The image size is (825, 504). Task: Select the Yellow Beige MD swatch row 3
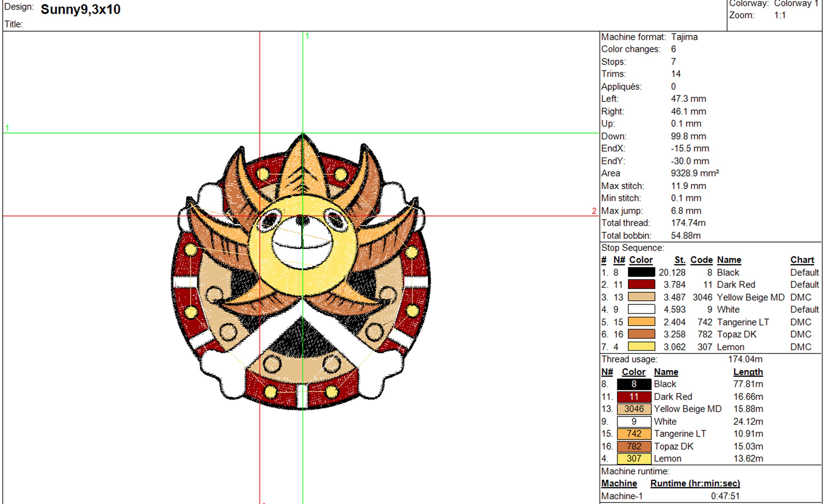(x=641, y=297)
